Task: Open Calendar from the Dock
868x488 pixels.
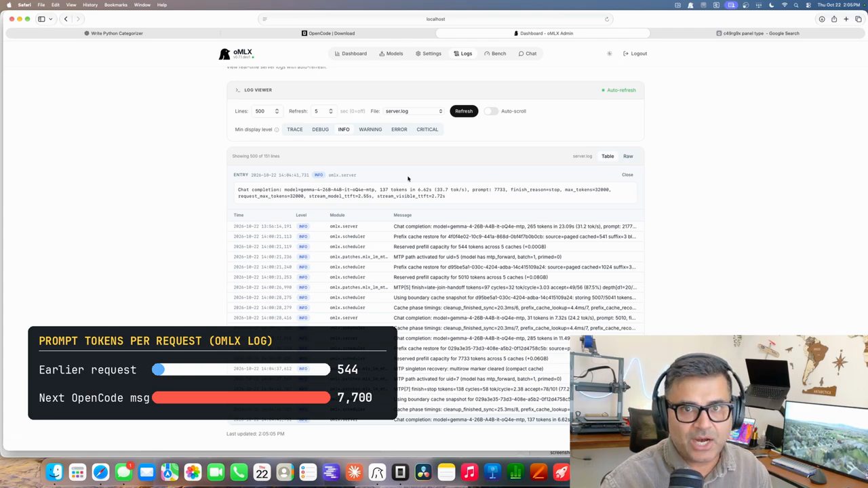Action: pyautogui.click(x=262, y=472)
